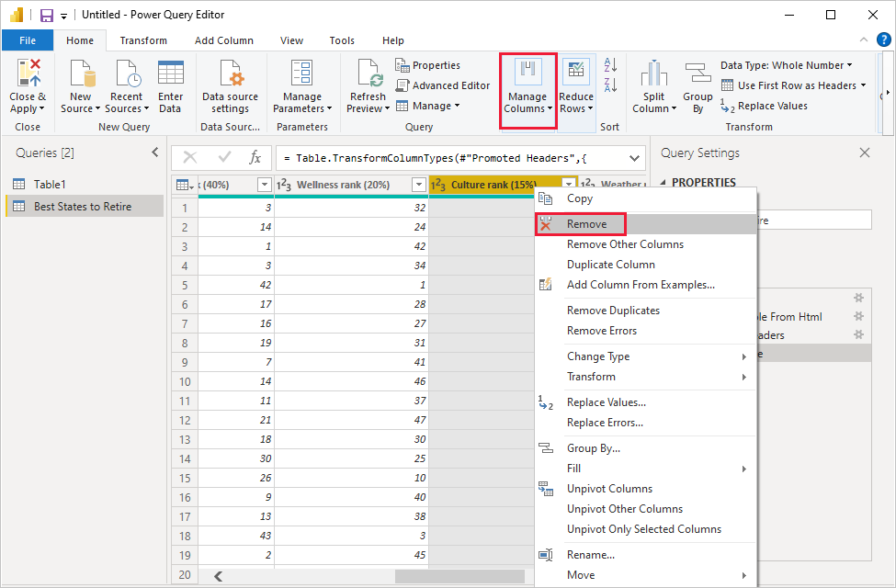
Task: Choose Replace Errors
Action: (x=646, y=423)
